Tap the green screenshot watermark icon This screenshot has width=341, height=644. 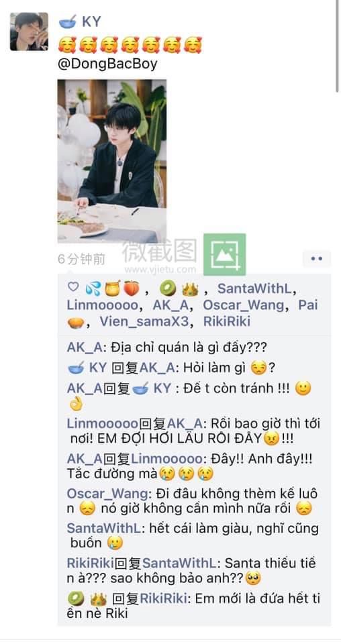pyautogui.click(x=224, y=254)
